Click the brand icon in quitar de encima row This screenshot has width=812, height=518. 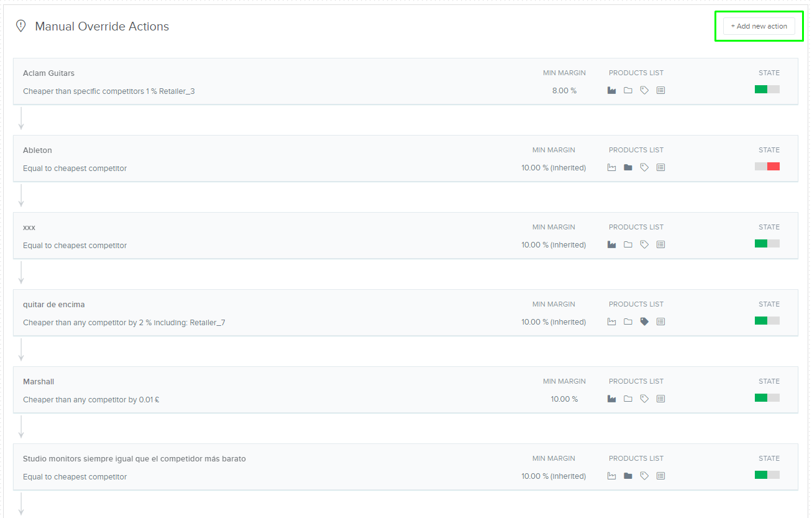612,321
